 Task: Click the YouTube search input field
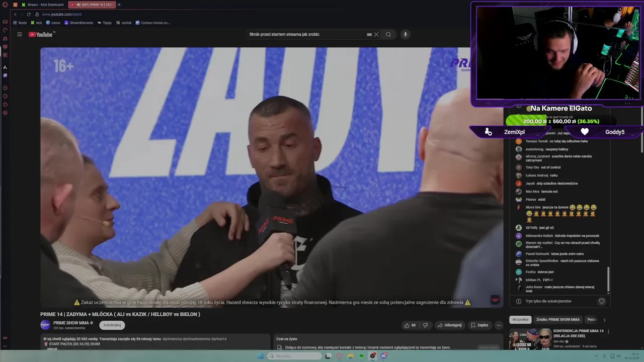pyautogui.click(x=307, y=34)
